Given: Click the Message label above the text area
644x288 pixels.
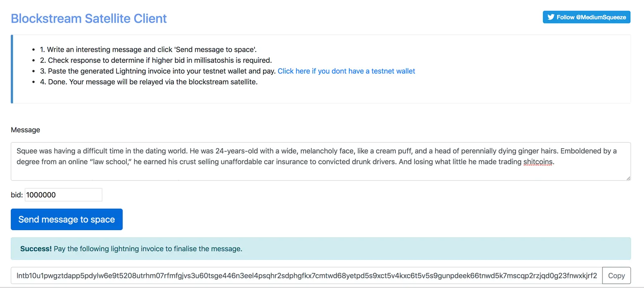Looking at the screenshot, I should [26, 130].
